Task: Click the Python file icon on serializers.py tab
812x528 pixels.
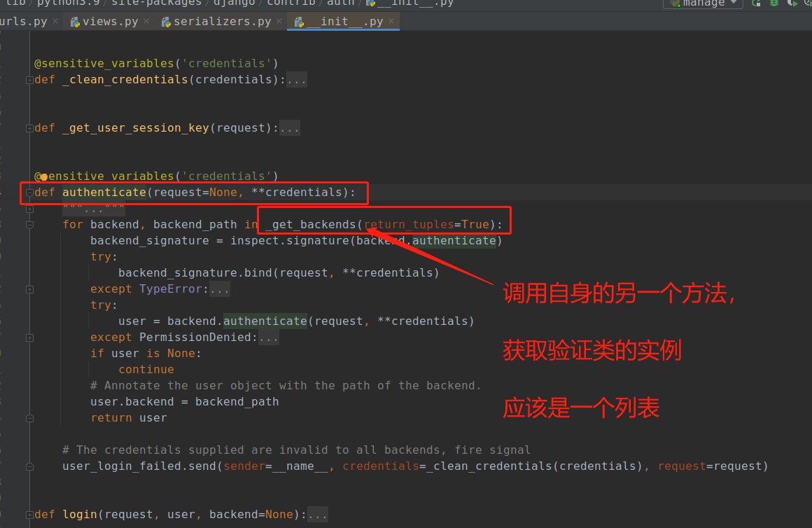Action: click(x=166, y=22)
